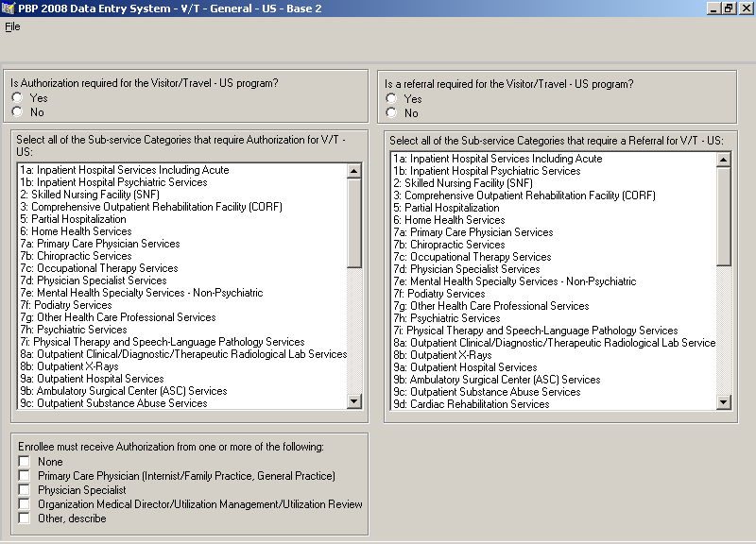Viewport: 756px width, 544px height.
Task: Select 2: Skilled Nursing Facility in Referral list
Action: pos(554,183)
